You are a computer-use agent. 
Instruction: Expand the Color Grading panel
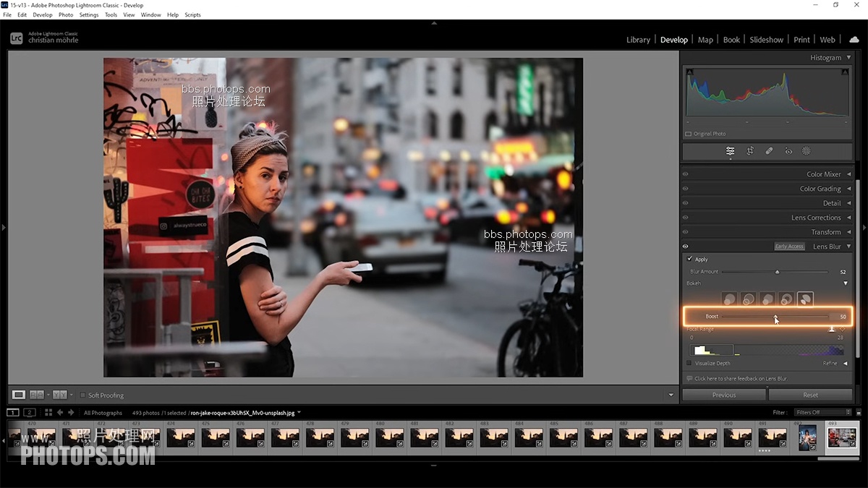[x=848, y=189]
